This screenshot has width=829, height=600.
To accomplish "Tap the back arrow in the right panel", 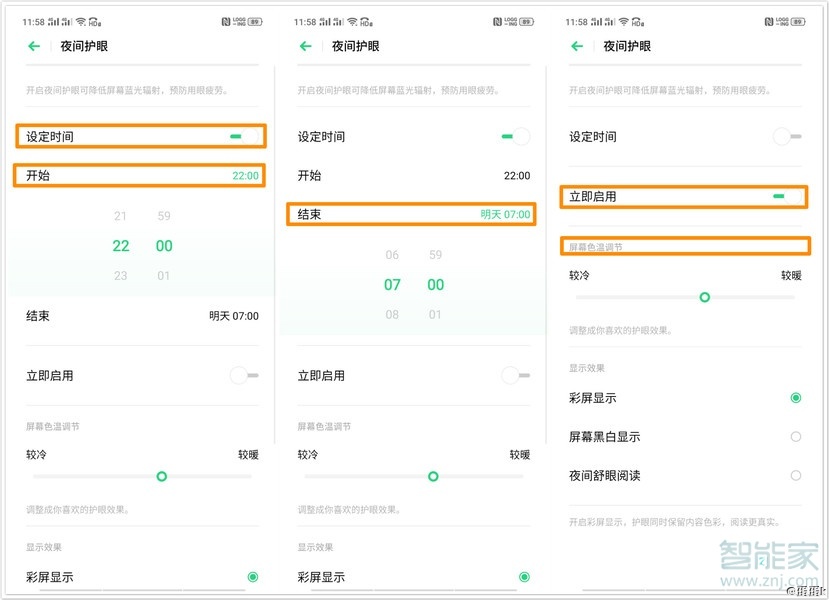I will point(576,46).
